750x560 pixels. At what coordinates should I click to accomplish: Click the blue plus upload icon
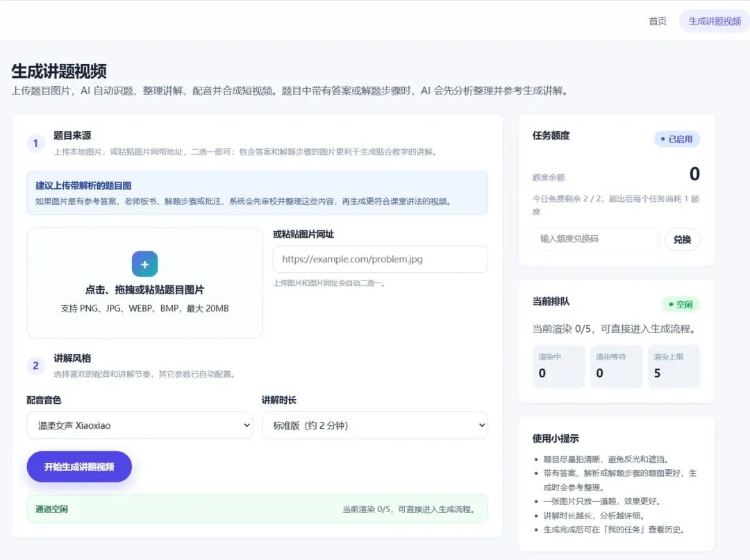click(144, 264)
